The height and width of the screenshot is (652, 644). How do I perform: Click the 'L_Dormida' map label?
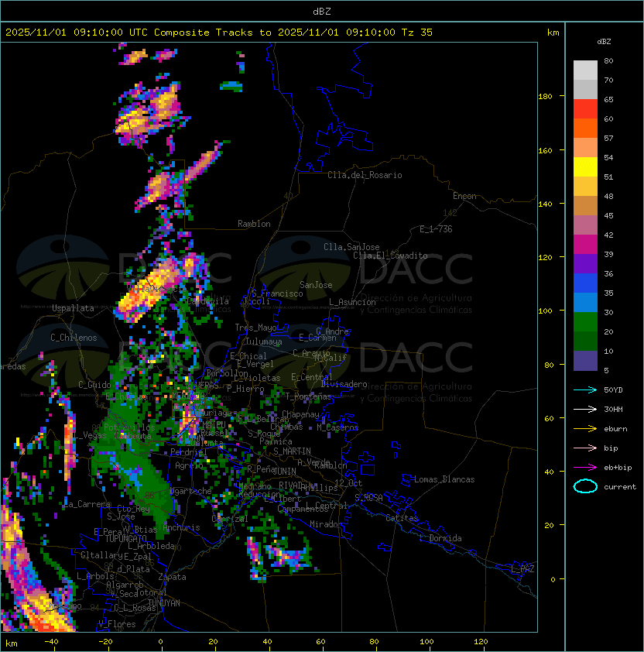click(440, 538)
